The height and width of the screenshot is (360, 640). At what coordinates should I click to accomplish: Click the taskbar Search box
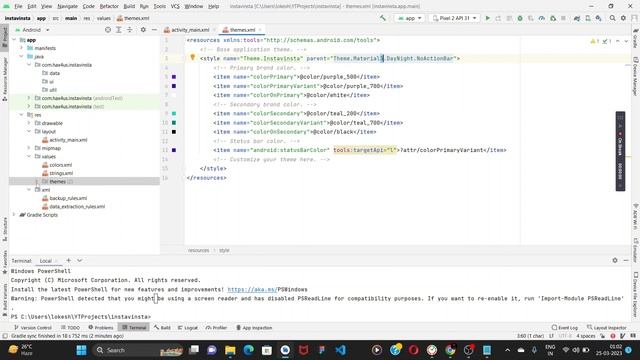point(139,350)
